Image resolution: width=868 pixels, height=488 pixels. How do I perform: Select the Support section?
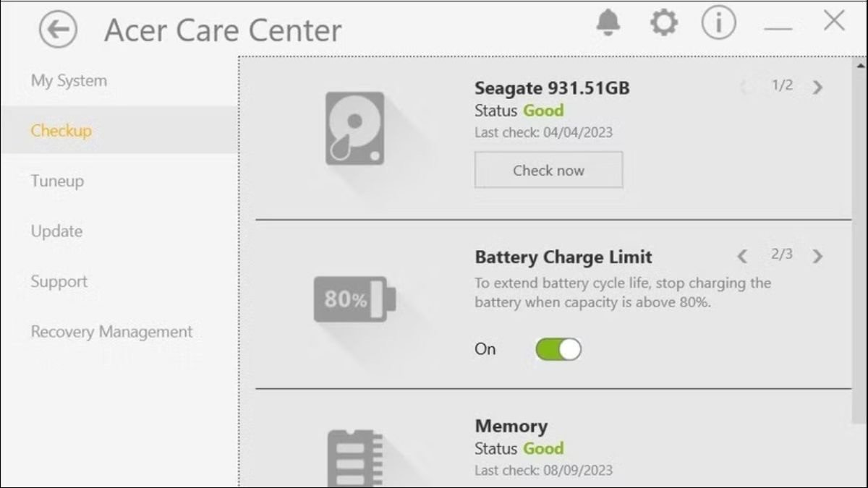59,281
